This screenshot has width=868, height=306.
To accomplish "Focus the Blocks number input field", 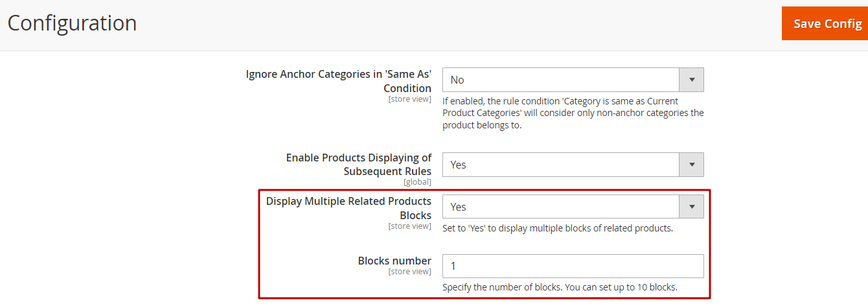I will 573,266.
